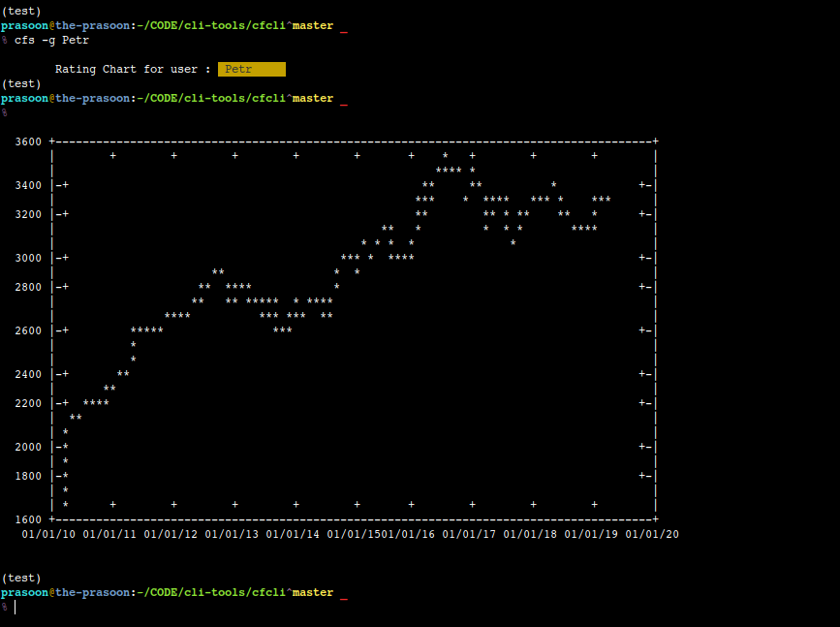Select the 2000 y-axis label
840x627 pixels.
[x=28, y=447]
